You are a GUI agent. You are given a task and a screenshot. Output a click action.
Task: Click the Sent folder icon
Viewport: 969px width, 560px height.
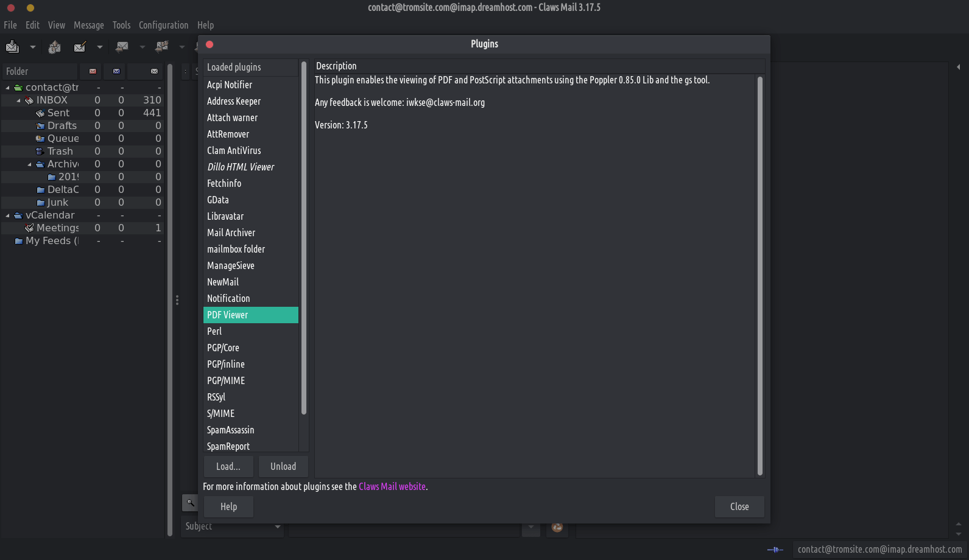coord(40,113)
